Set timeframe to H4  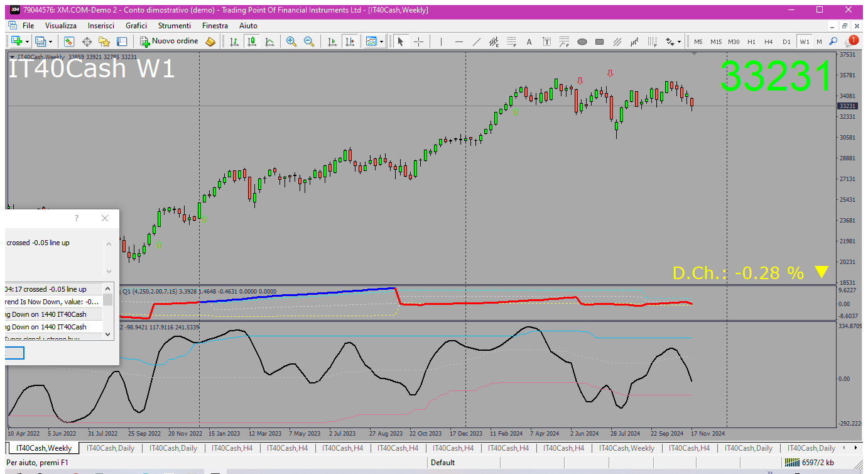[769, 41]
